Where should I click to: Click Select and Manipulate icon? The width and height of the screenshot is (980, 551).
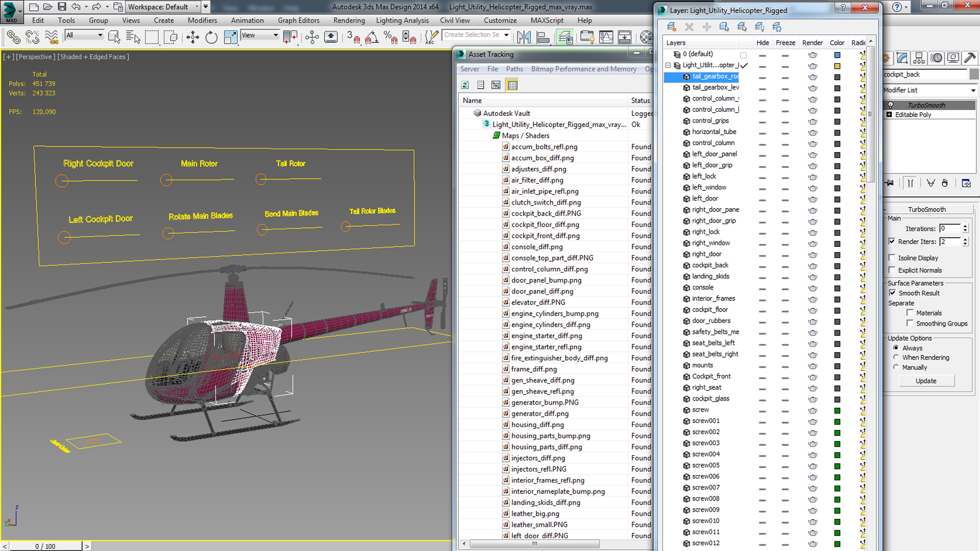pos(312,37)
